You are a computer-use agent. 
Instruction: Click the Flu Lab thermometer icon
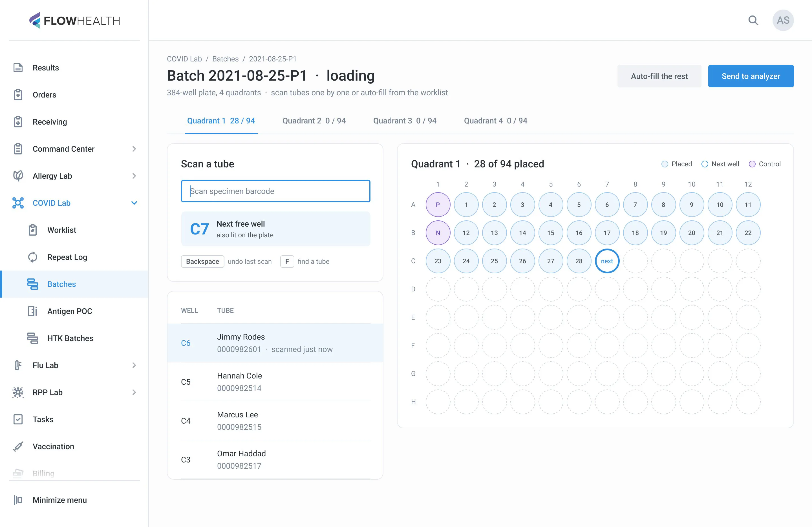pos(18,365)
